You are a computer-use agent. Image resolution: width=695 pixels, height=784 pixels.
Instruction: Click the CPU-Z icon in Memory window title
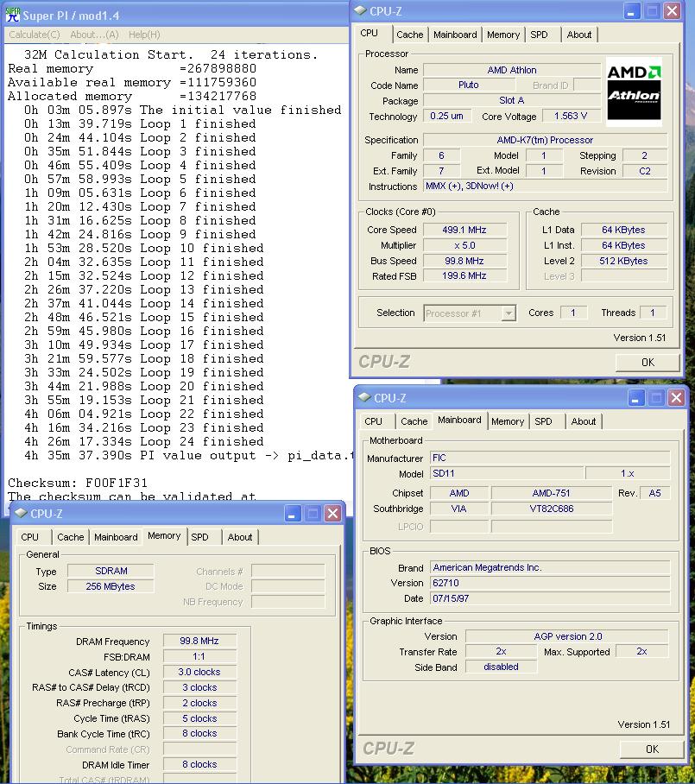coord(21,513)
